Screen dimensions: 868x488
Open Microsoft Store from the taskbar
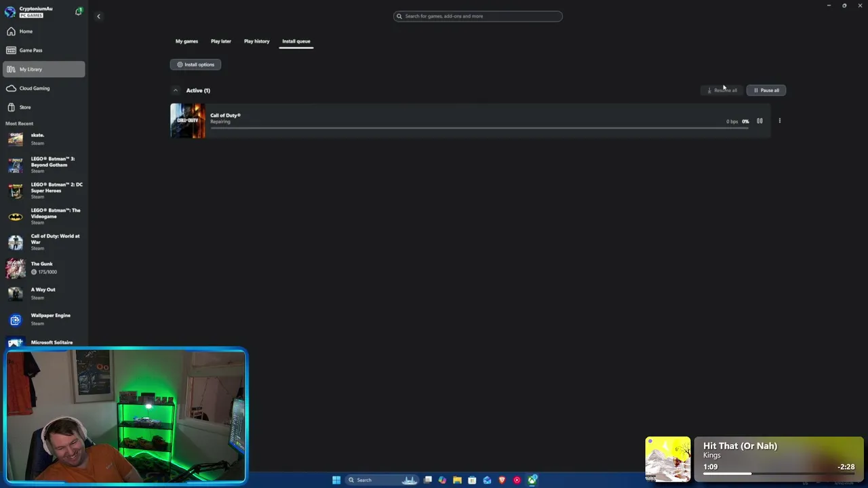pyautogui.click(x=472, y=480)
